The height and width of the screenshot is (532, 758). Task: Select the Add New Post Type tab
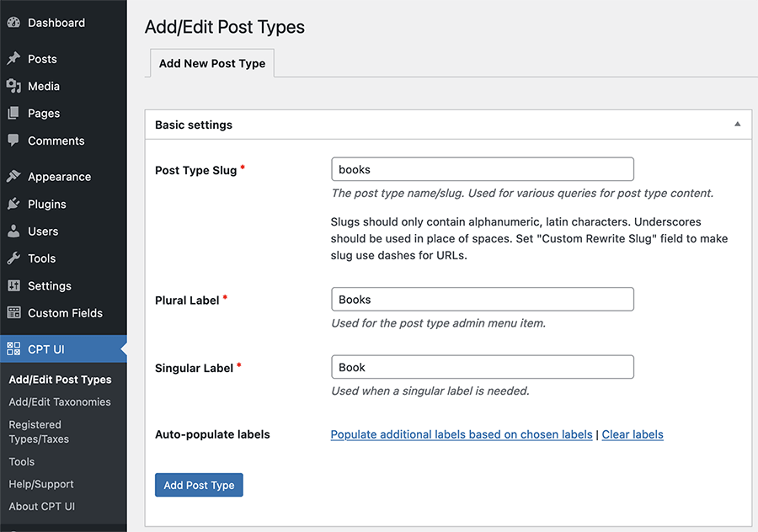(x=212, y=63)
